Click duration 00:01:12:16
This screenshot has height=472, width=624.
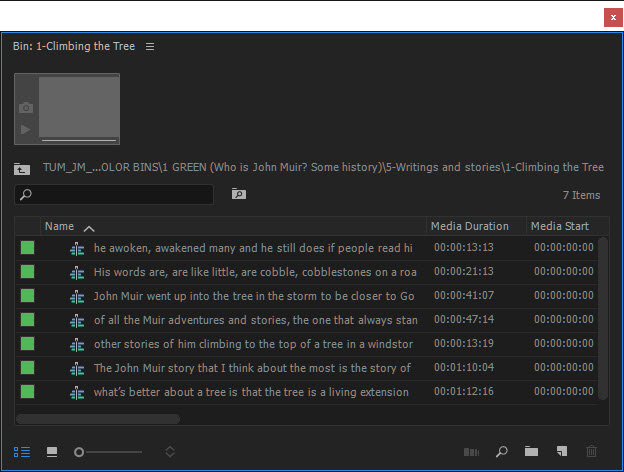(464, 391)
